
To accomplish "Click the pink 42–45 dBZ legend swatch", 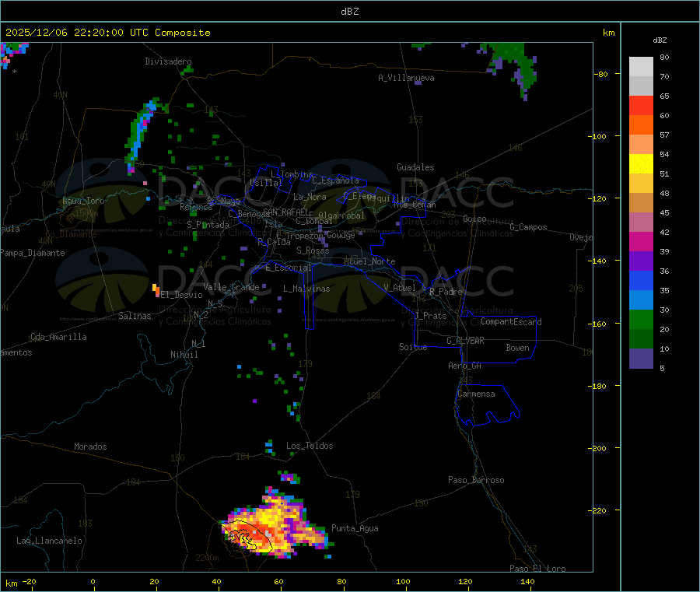I will point(641,222).
